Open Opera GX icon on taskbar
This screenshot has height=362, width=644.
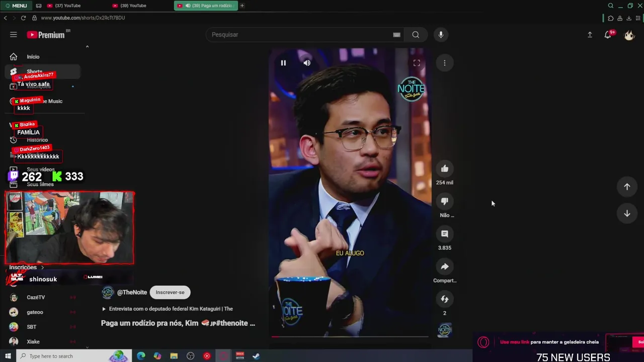(223, 356)
